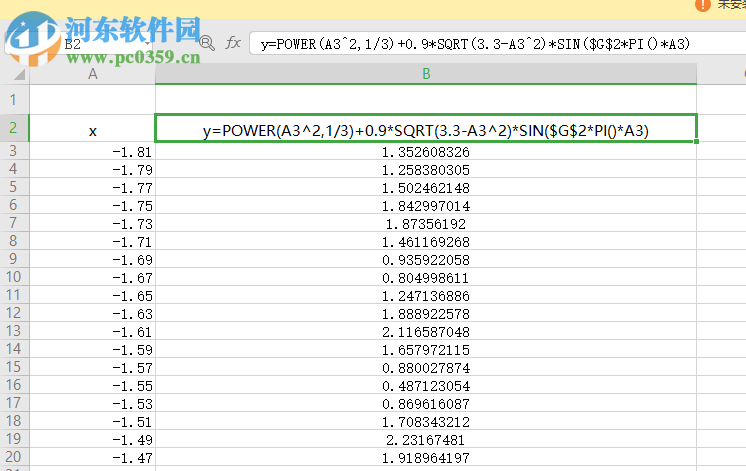Screen dimensions: 746x471
Task: Click cell with value 0.935922058
Action: [426, 260]
